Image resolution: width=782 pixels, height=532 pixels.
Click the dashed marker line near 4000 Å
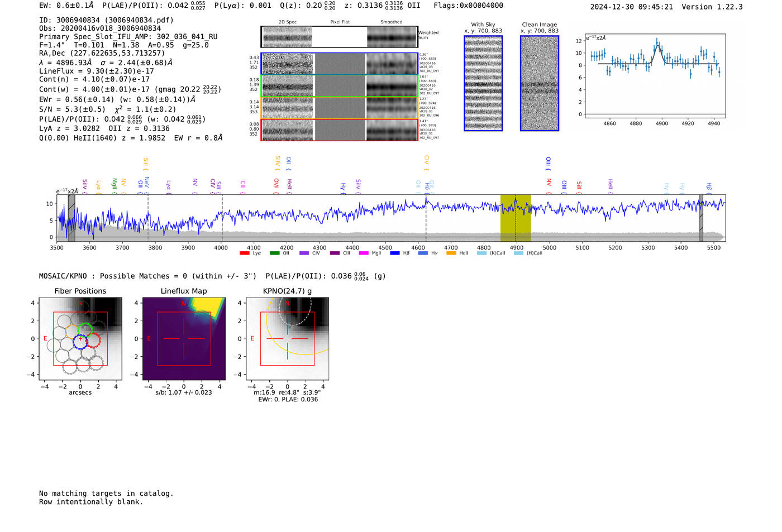[x=222, y=218]
